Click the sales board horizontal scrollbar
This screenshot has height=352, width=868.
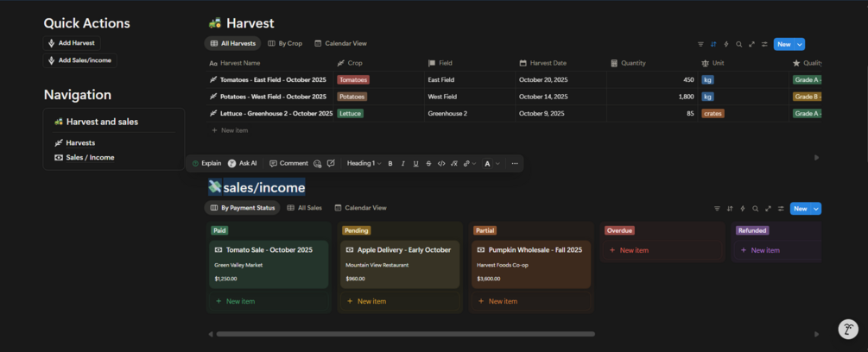[x=405, y=334]
